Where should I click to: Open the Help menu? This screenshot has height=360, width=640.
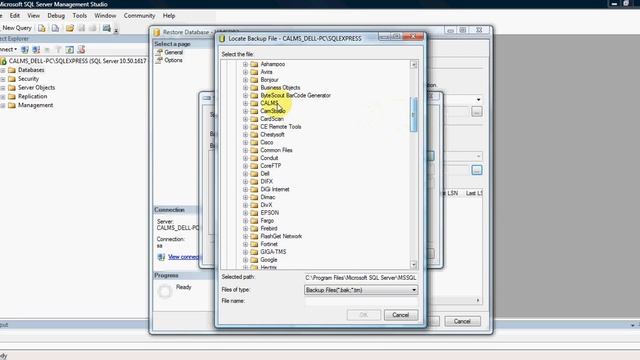[x=169, y=16]
